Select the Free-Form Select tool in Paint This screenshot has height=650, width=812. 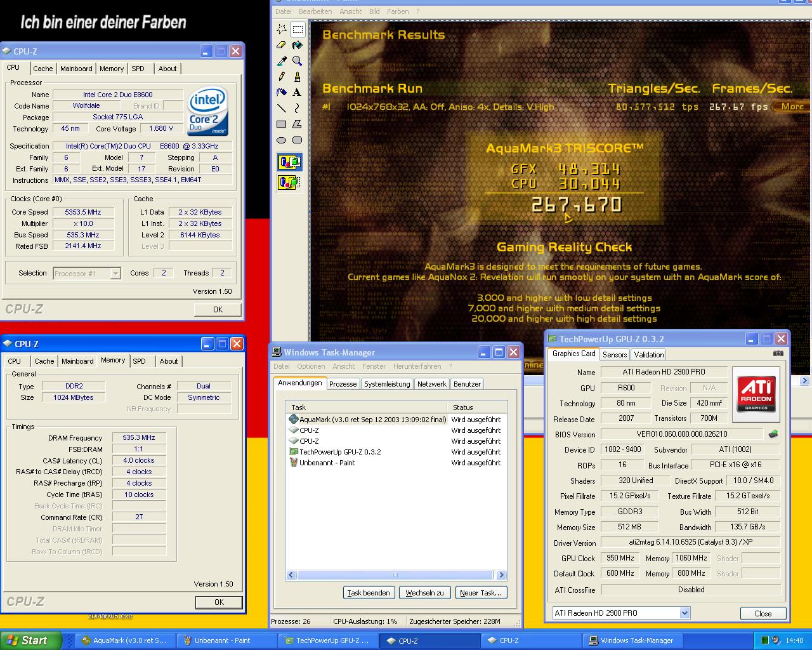(x=282, y=29)
